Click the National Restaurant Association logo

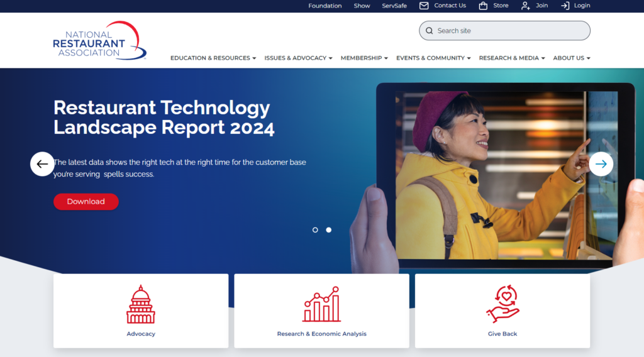coord(99,41)
